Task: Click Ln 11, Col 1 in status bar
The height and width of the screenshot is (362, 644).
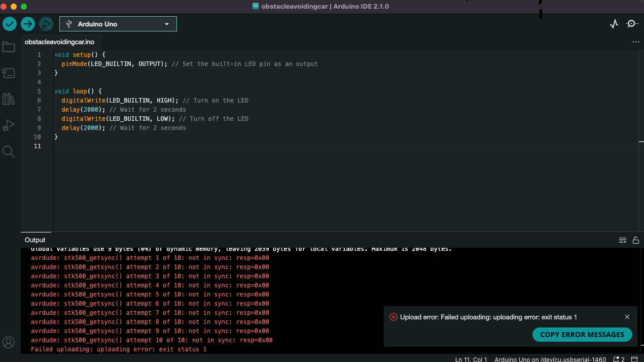Action: click(471, 359)
